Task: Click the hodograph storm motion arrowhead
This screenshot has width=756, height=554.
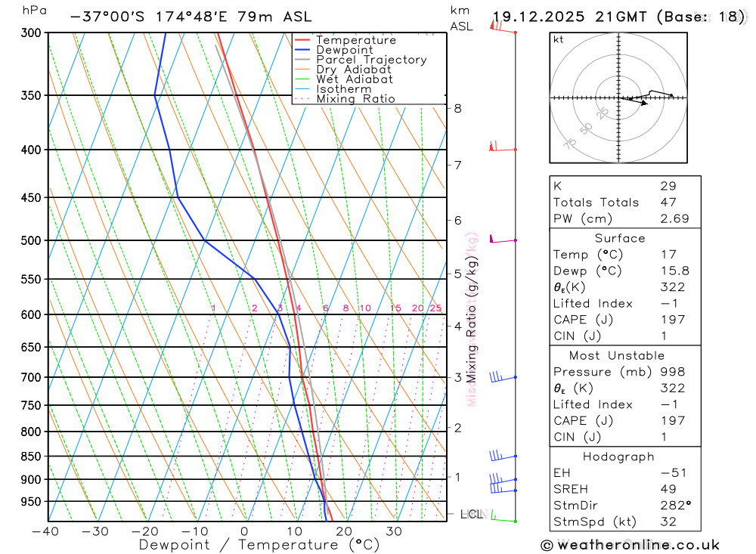Action: pyautogui.click(x=645, y=103)
